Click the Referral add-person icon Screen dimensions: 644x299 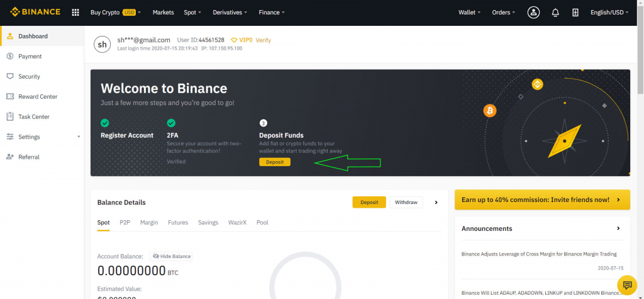(10, 157)
